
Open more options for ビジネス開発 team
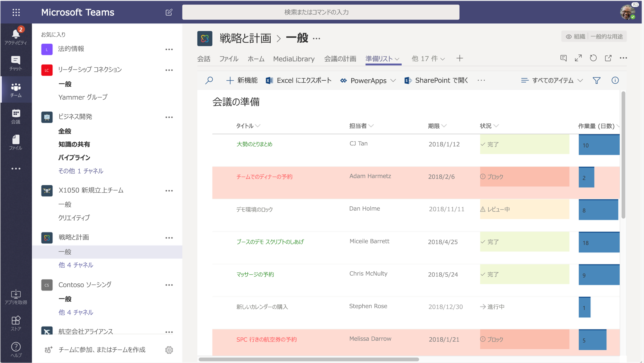tap(169, 117)
